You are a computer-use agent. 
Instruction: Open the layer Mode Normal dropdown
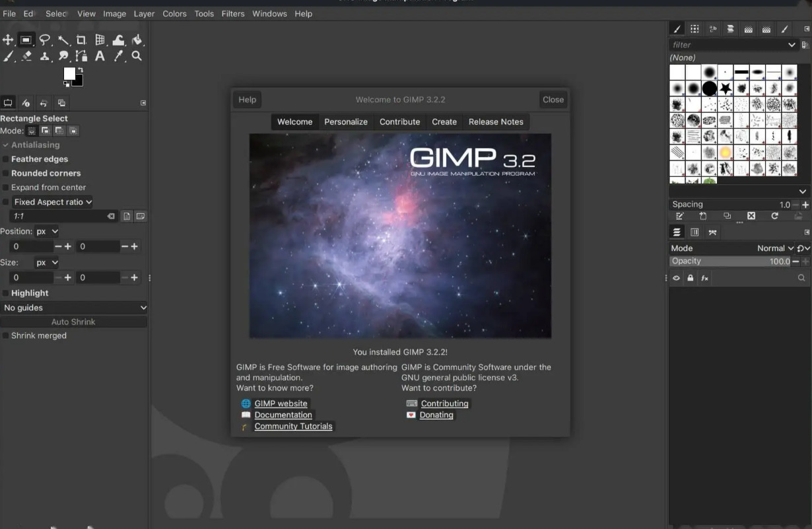(775, 248)
